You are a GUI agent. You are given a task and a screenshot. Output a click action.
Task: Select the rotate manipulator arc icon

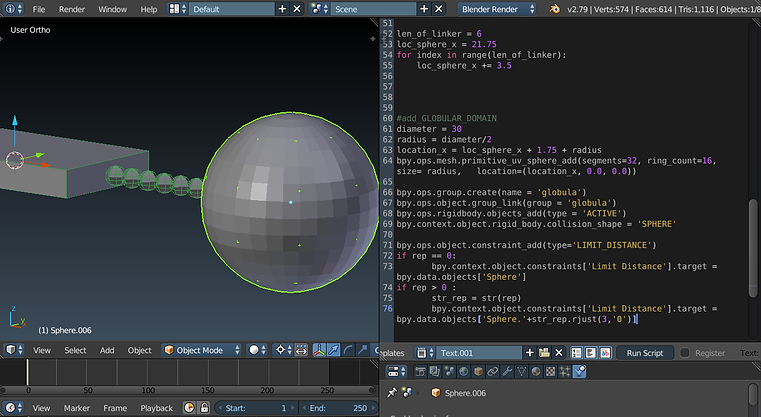tap(348, 350)
